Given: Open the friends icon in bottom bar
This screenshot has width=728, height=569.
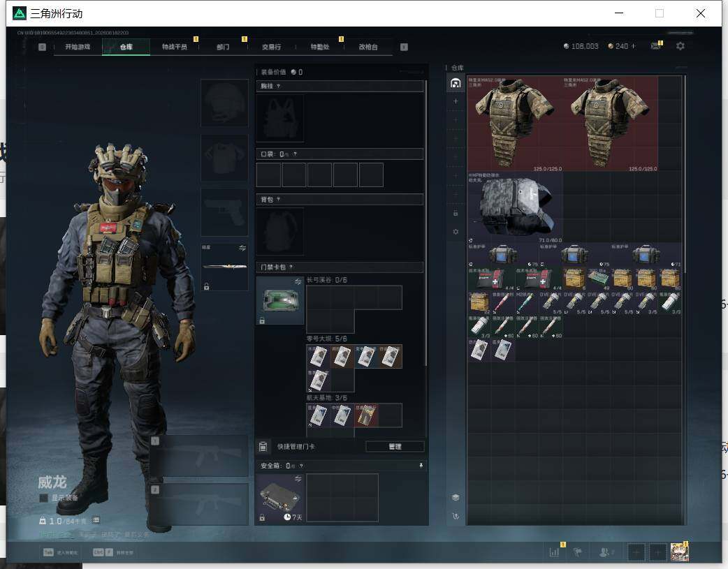Looking at the screenshot, I should pos(606,552).
